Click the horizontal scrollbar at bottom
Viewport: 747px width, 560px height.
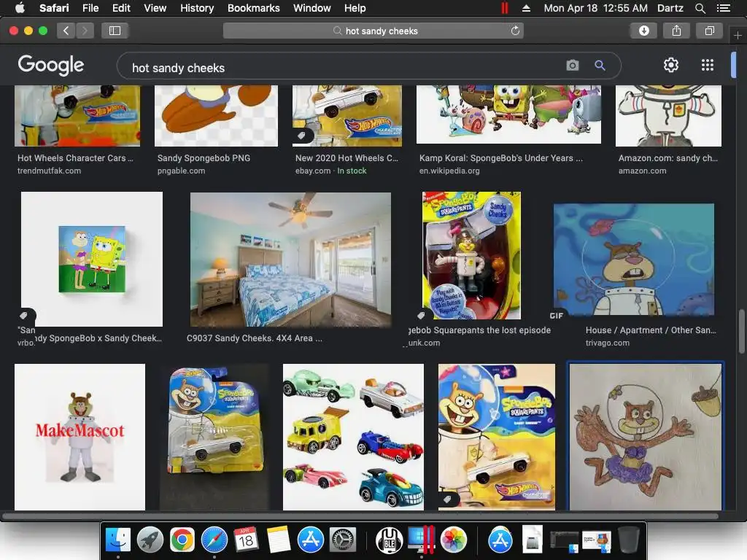360,516
